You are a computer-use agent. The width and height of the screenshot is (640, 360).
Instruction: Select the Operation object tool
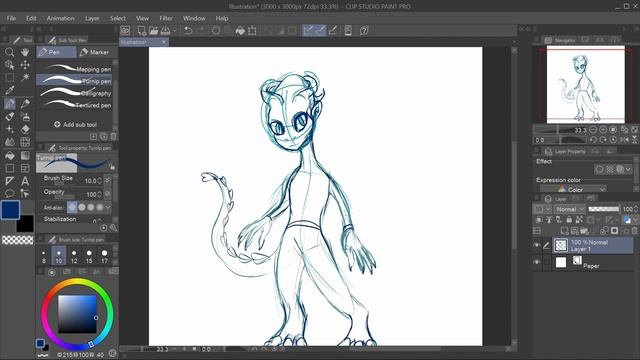pyautogui.click(x=9, y=65)
